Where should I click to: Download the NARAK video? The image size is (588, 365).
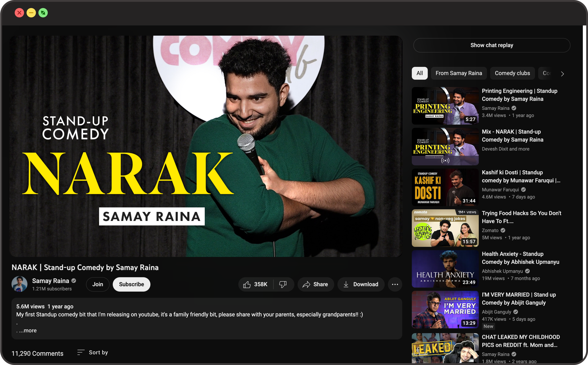361,284
